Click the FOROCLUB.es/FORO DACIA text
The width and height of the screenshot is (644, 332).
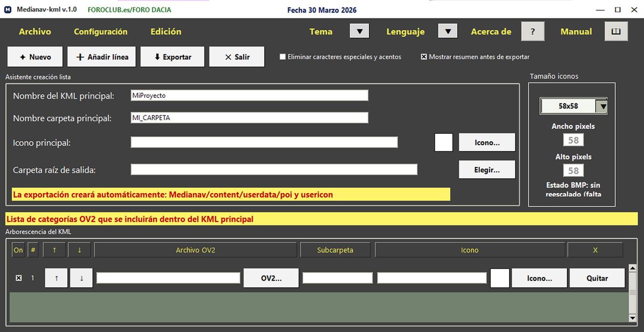pyautogui.click(x=129, y=10)
